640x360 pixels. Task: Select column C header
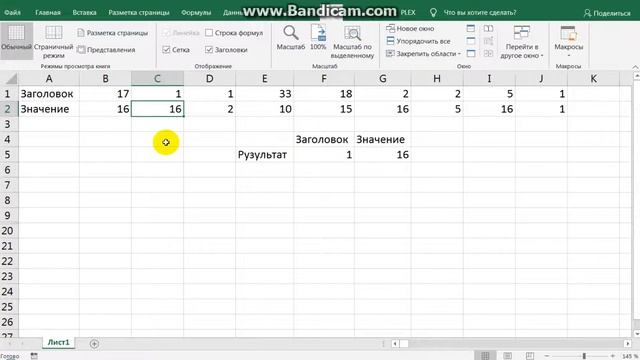(157, 78)
